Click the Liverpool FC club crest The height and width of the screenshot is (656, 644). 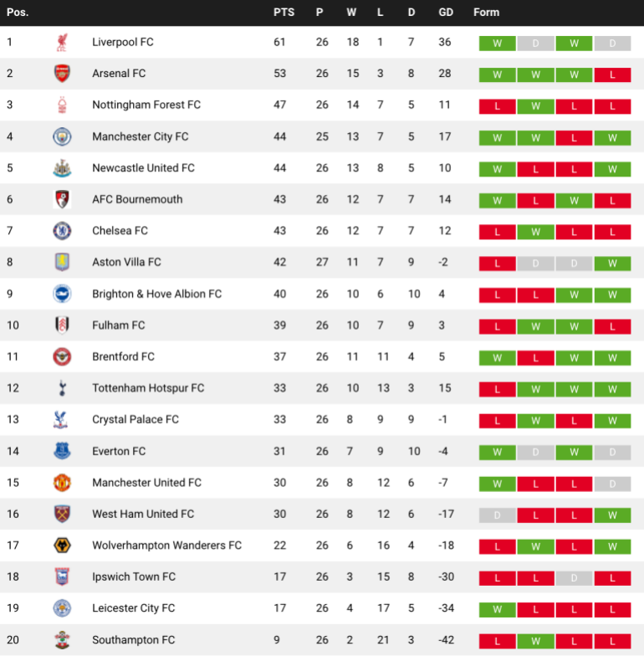(62, 43)
